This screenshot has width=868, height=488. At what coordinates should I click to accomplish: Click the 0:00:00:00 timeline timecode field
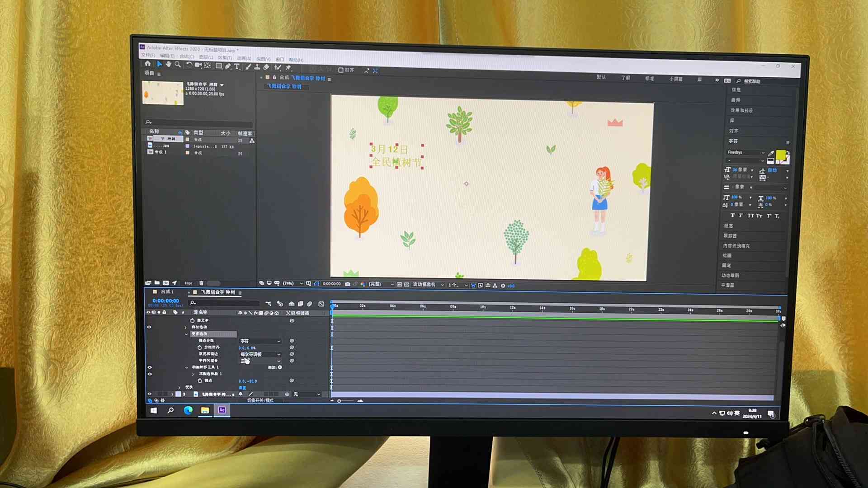tap(165, 300)
